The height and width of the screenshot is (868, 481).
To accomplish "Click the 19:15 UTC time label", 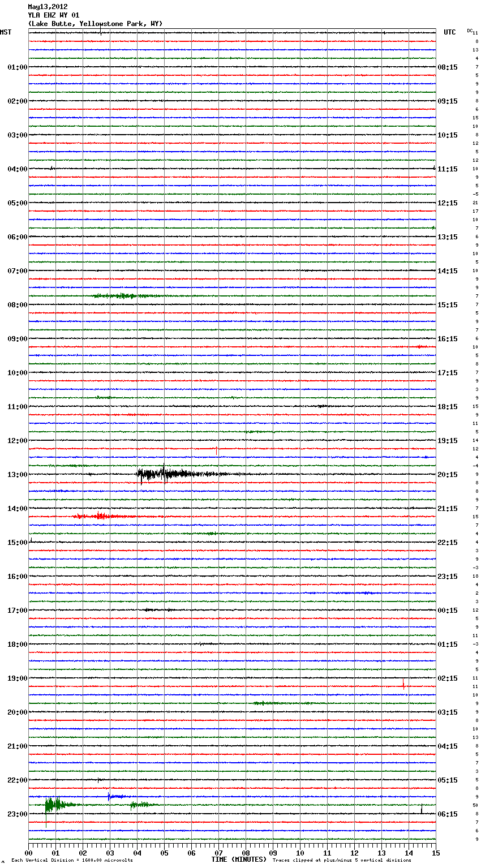I will pos(448,441).
